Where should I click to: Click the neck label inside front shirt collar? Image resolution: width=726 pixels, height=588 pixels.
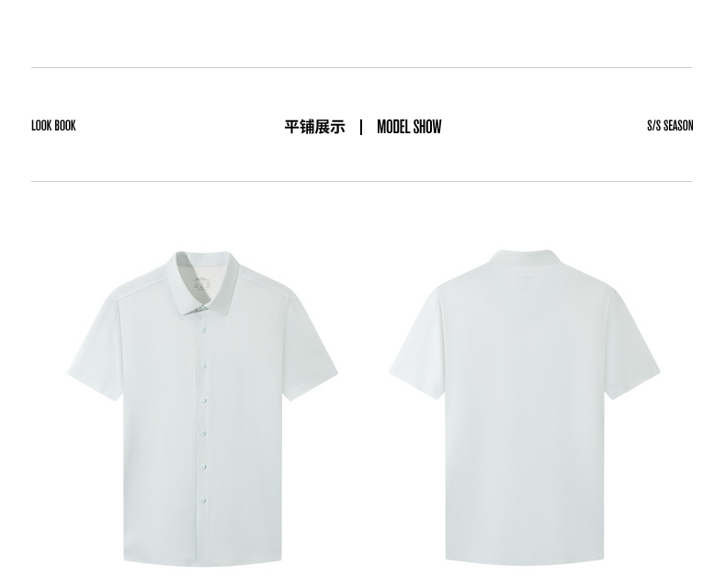202,284
